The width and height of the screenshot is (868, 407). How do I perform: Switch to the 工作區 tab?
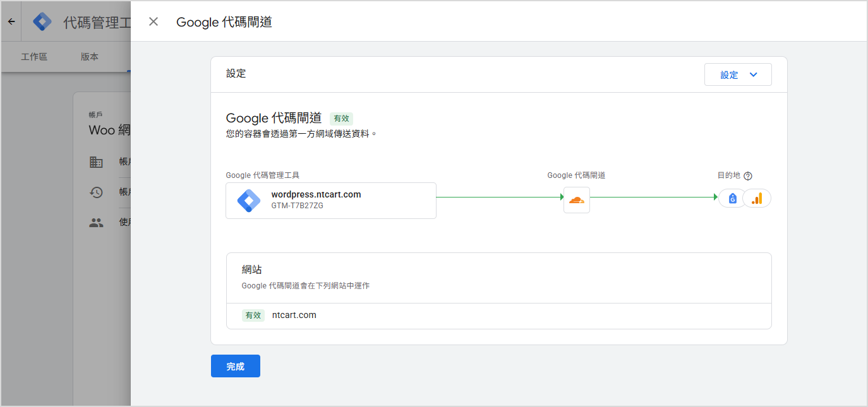34,57
